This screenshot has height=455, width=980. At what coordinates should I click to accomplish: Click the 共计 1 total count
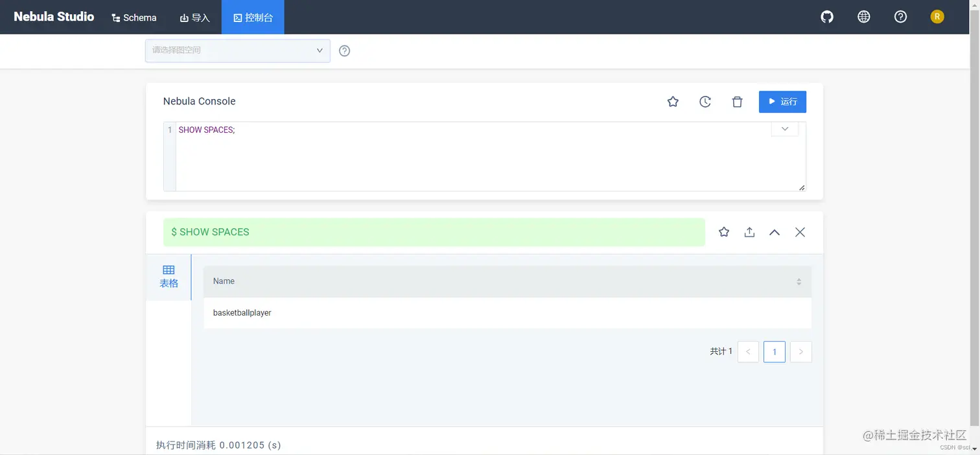click(x=721, y=351)
